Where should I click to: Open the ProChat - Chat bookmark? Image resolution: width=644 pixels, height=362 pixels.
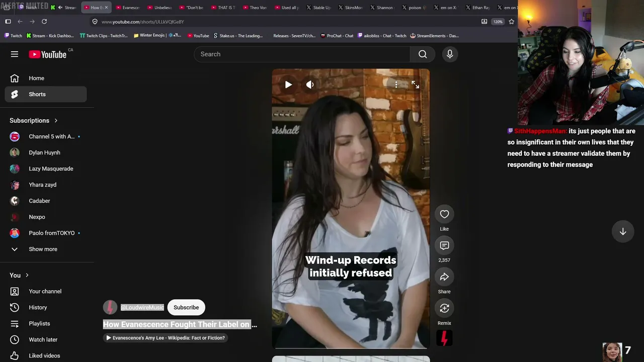[x=337, y=36]
